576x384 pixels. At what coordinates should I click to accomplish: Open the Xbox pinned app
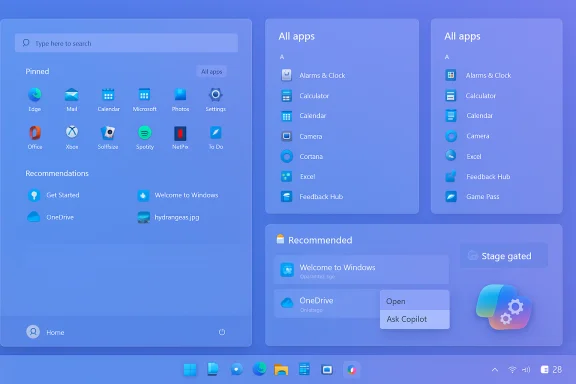click(72, 137)
